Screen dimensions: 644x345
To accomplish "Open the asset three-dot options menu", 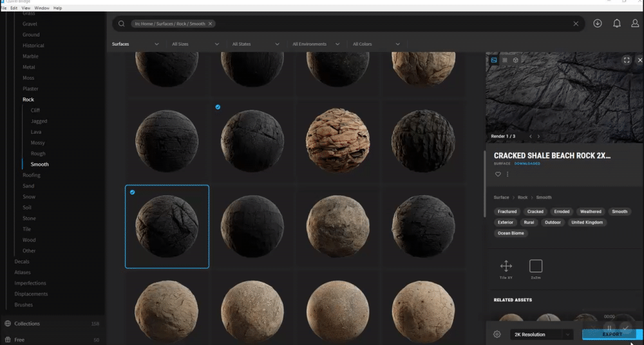I will click(507, 174).
